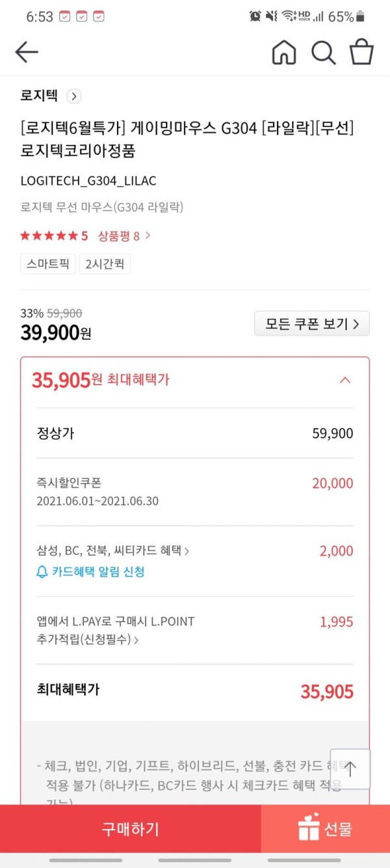The width and height of the screenshot is (390, 868).
Task: Select the 2시간퀵 tag
Action: [x=105, y=264]
